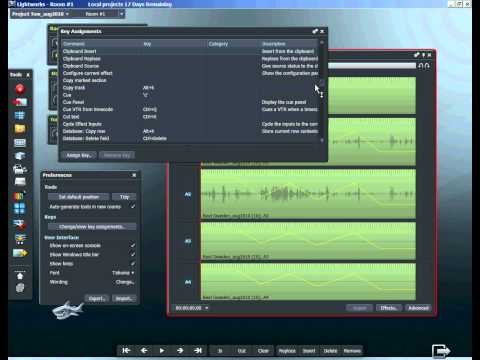Open the folder icon in Tools panel
Image resolution: width=480 pixels, height=360 pixels.
pyautogui.click(x=20, y=129)
